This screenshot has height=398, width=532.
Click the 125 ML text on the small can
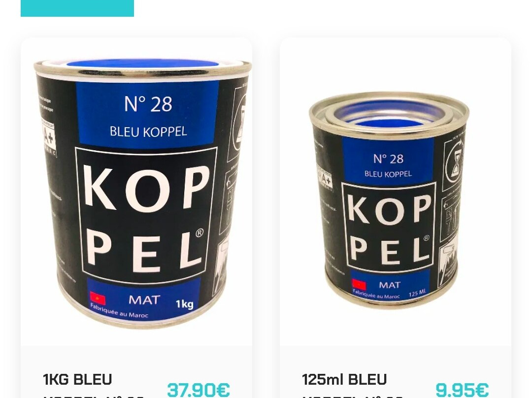pyautogui.click(x=417, y=293)
